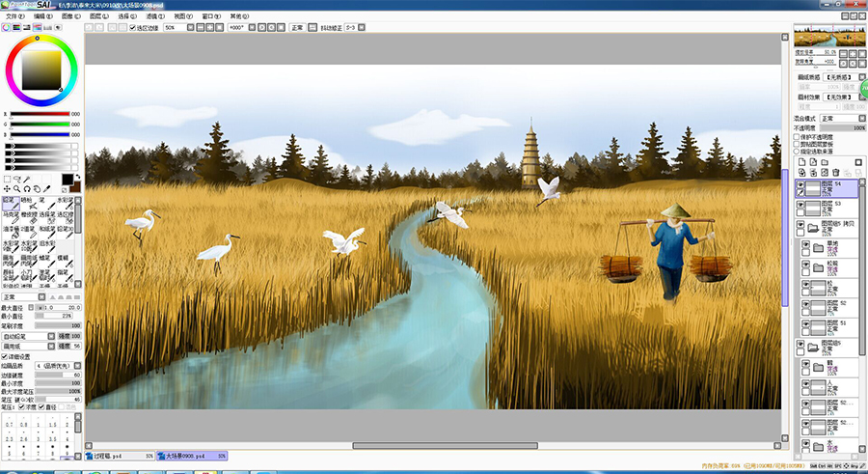The height and width of the screenshot is (474, 868).
Task: Select the Airbrush (喷枪) tool
Action: [x=29, y=205]
